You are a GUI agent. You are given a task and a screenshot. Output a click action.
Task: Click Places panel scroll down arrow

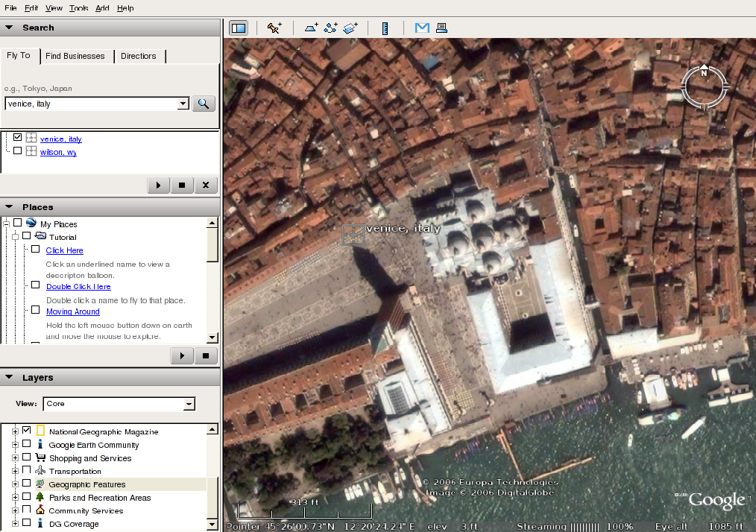click(x=212, y=338)
